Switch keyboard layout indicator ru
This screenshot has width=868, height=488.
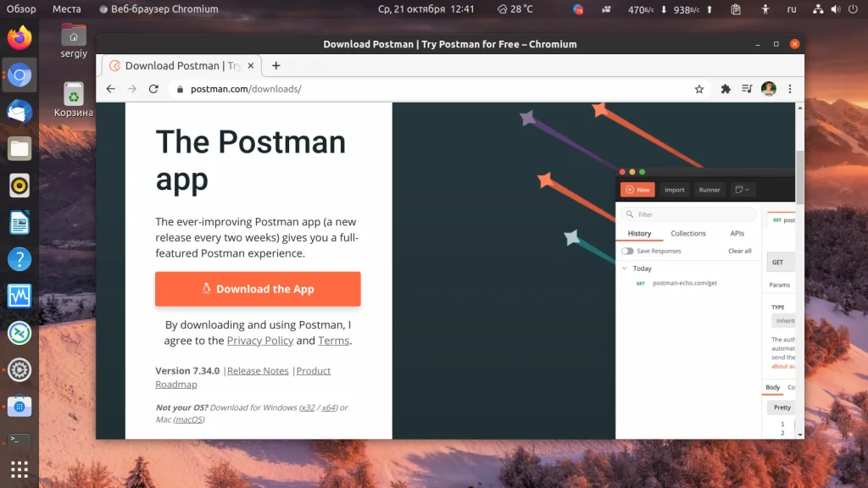[792, 8]
